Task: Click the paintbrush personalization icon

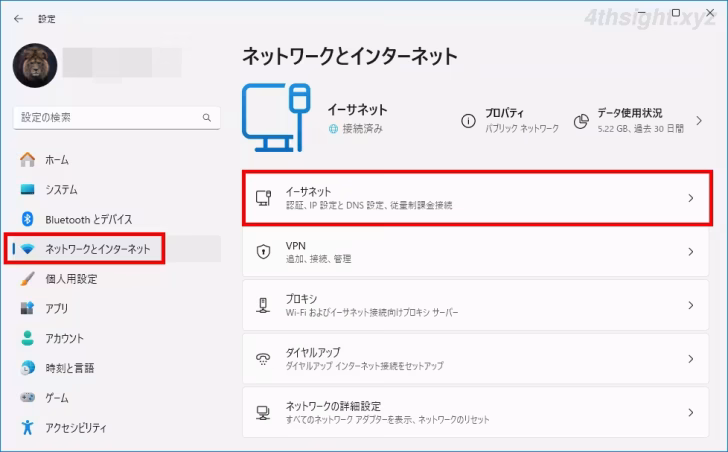Action: tap(27, 278)
